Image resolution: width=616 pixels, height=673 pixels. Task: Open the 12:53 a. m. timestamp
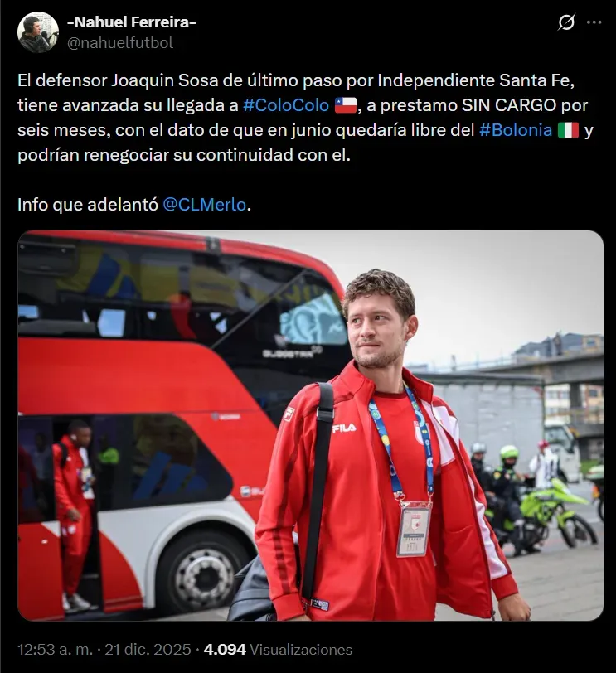(55, 650)
